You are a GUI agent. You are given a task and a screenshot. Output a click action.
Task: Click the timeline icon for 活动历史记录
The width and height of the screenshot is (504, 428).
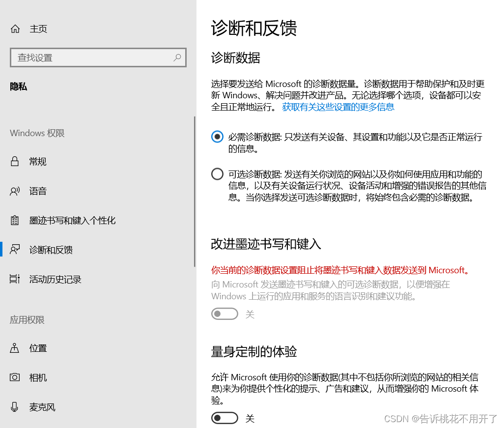click(x=15, y=279)
